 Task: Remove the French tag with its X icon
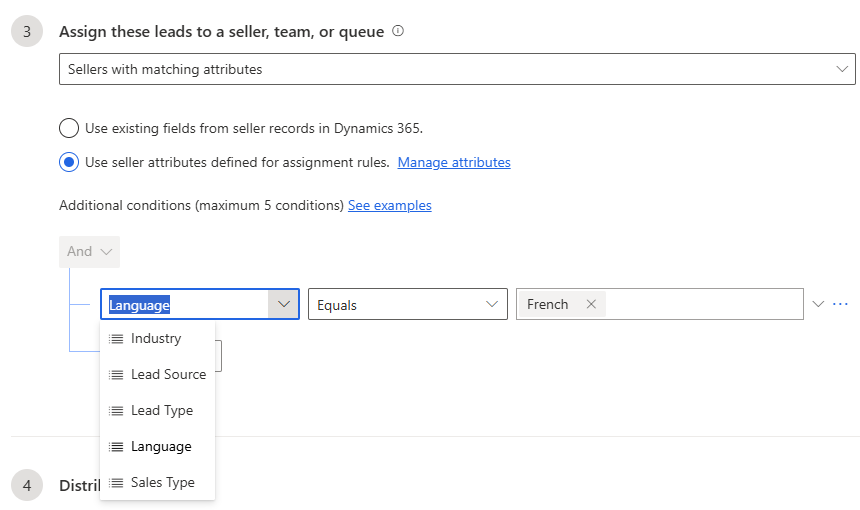coord(591,304)
